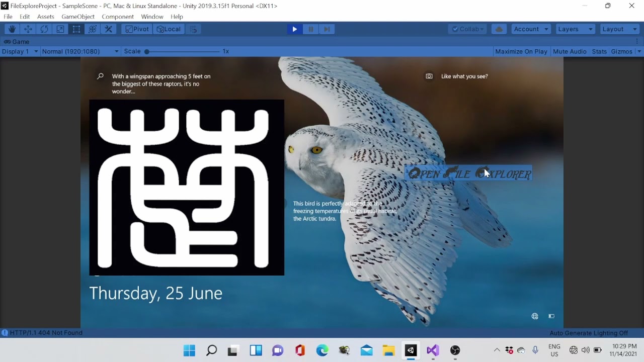The width and height of the screenshot is (644, 362).
Task: Click the Open File Explorer button
Action: click(469, 173)
